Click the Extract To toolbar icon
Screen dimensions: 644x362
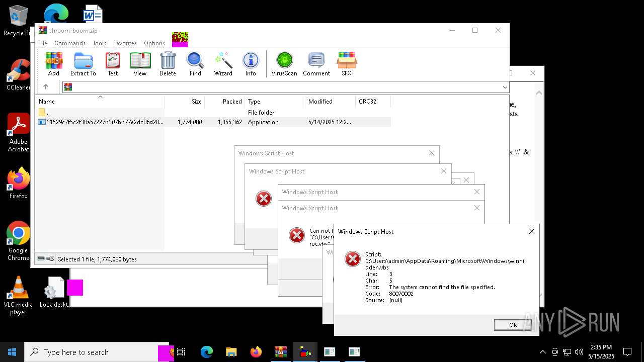coord(83,64)
